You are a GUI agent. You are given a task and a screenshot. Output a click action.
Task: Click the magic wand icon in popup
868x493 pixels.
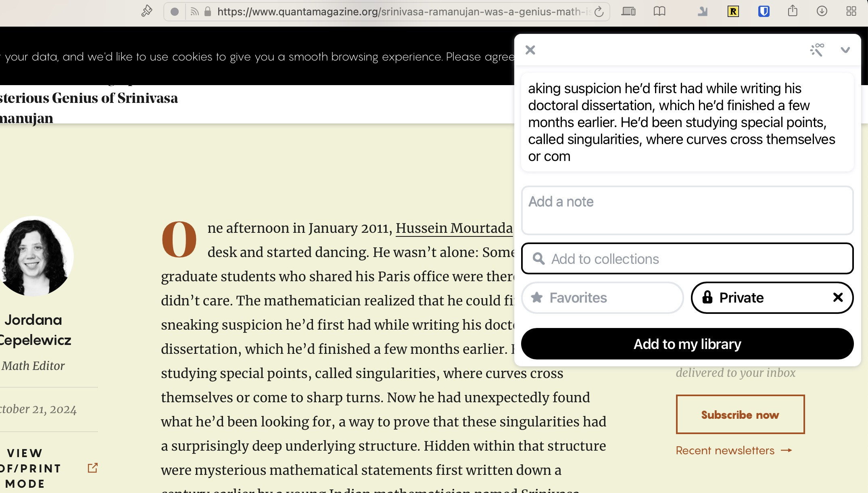coord(817,50)
